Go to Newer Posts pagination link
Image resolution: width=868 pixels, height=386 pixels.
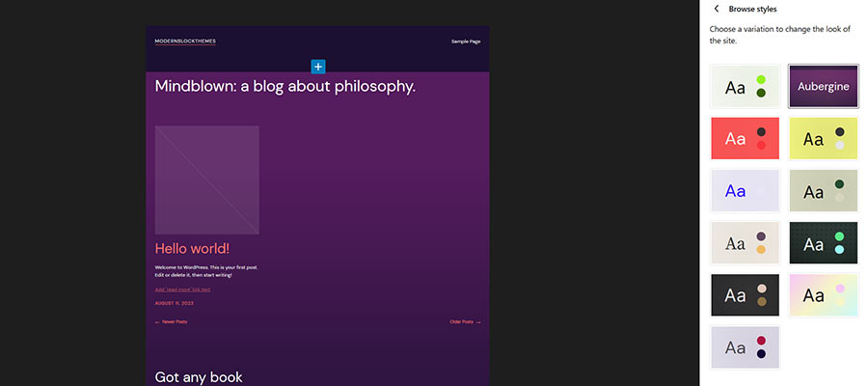click(x=172, y=321)
